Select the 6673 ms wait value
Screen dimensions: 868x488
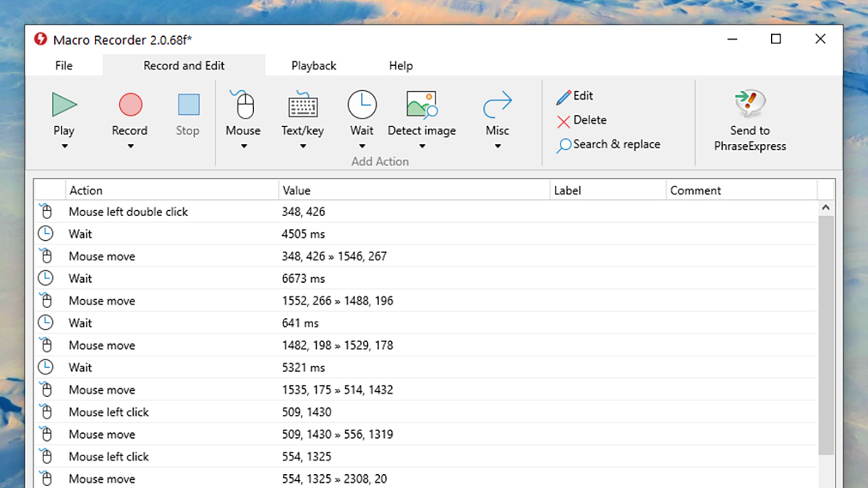[304, 278]
